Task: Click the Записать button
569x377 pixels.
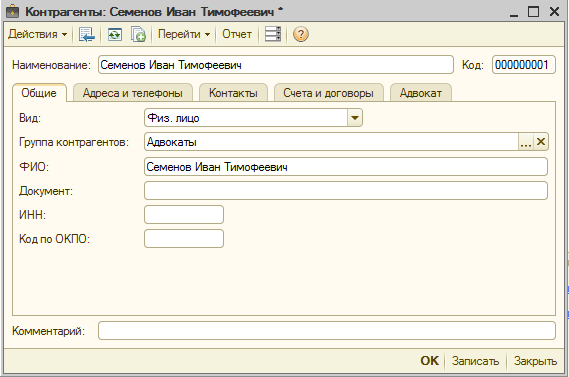Action: (475, 361)
